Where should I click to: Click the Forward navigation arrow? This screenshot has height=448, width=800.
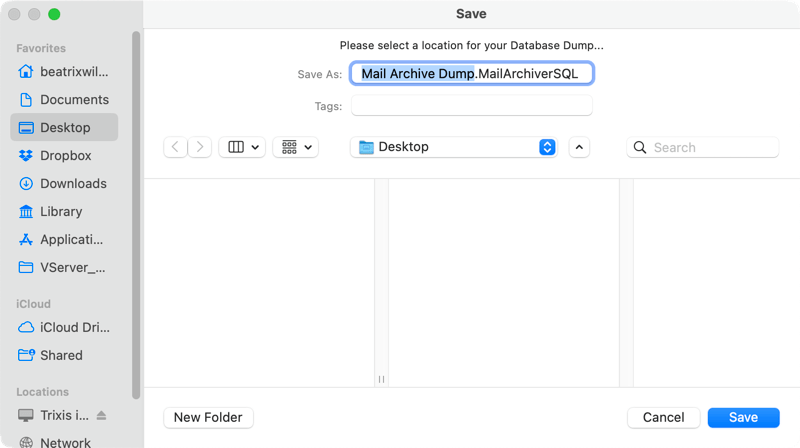click(200, 147)
